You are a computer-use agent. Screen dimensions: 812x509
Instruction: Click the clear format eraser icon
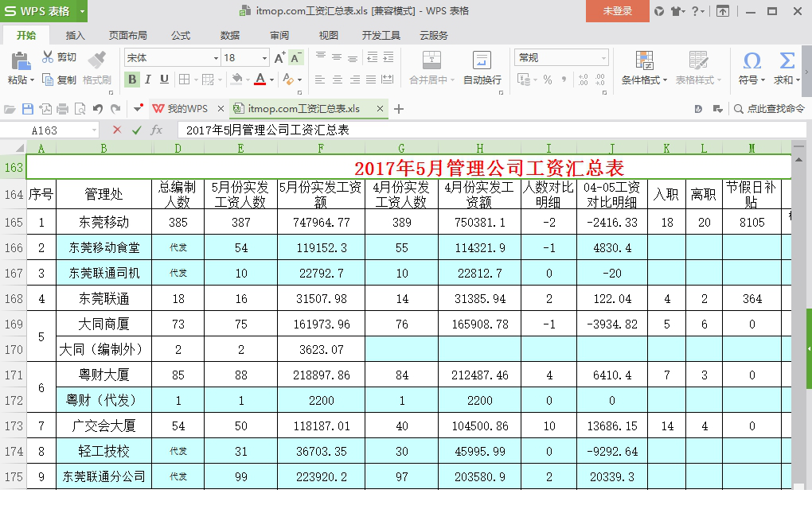tap(288, 80)
